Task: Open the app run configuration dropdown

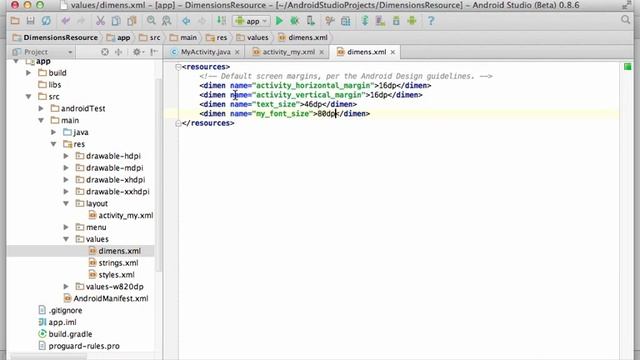Action: pos(251,21)
